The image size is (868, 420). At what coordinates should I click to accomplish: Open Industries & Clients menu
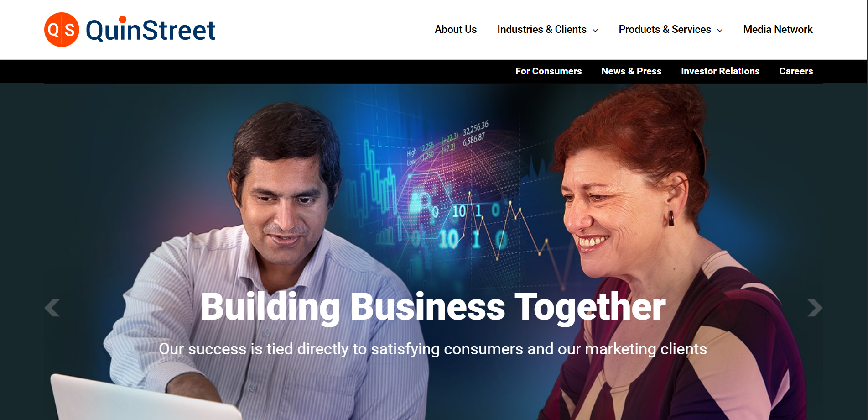coord(542,29)
